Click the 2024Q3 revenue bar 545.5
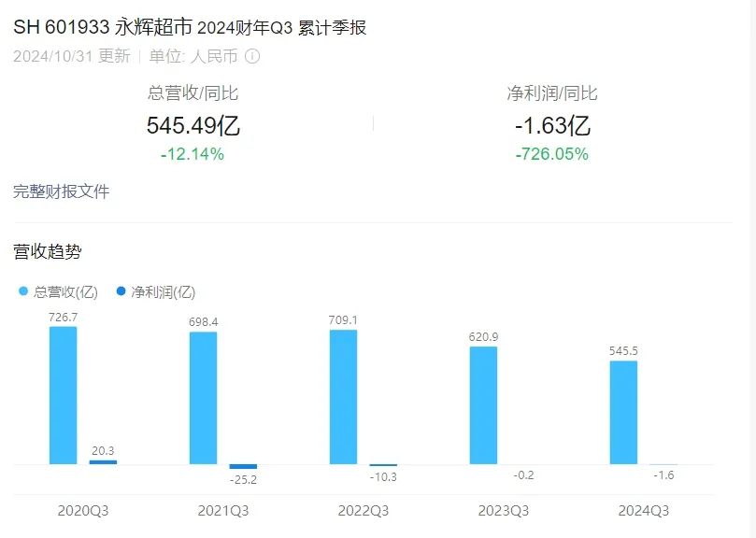The image size is (756, 538). click(623, 413)
